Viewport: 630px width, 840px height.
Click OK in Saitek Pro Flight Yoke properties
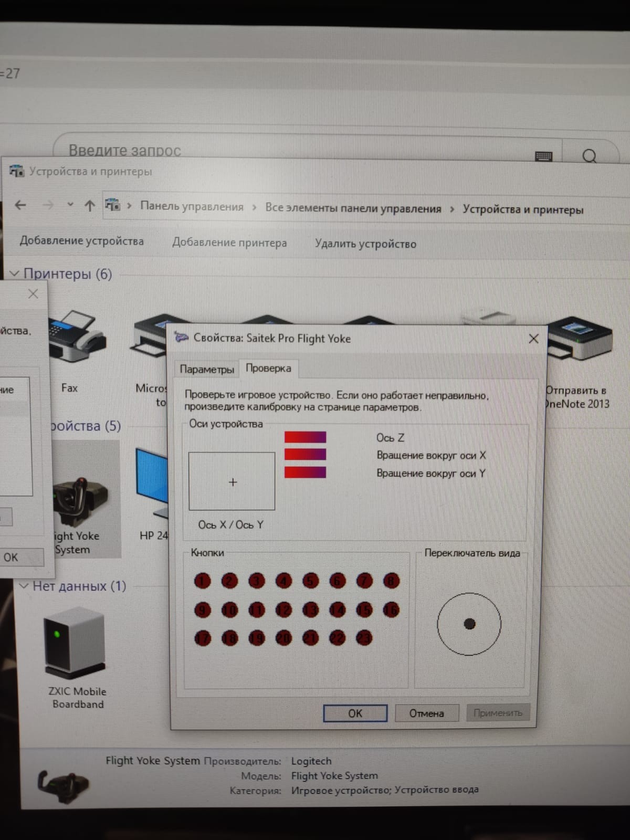(355, 713)
